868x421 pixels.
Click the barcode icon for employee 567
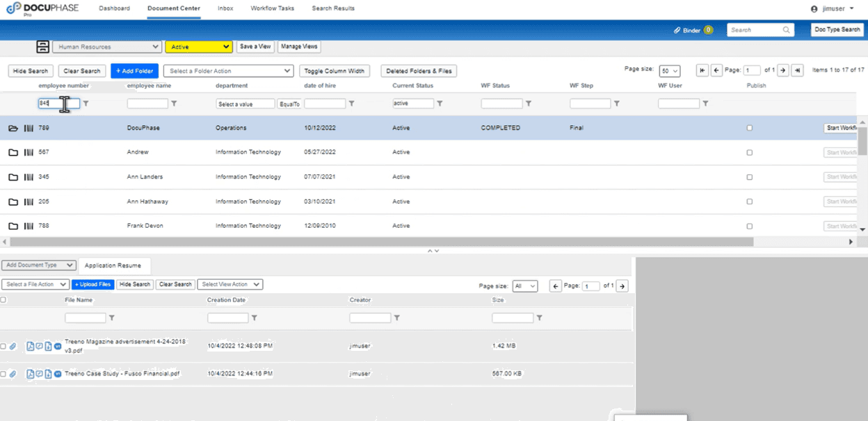tap(29, 152)
